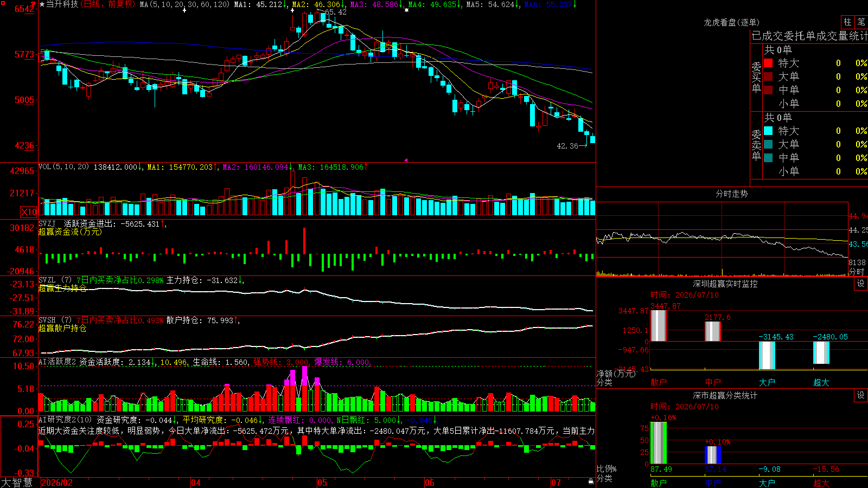Image resolution: width=868 pixels, height=488 pixels.
Task: Click the 中户 bar labeled 2177.6
Action: (713, 331)
